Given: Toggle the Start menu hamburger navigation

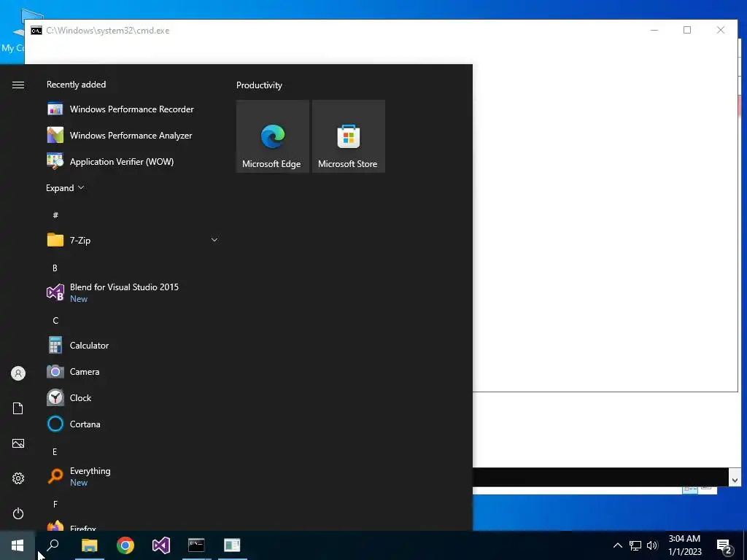Looking at the screenshot, I should tap(18, 85).
